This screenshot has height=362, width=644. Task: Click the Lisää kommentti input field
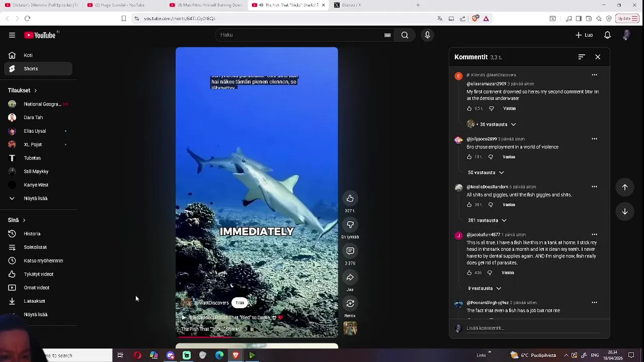(533, 328)
